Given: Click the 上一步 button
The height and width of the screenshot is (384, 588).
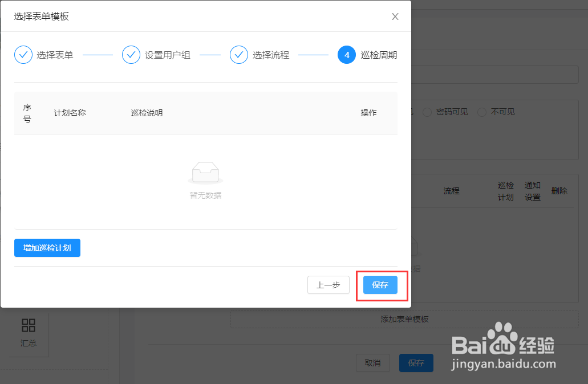Looking at the screenshot, I should point(328,285).
